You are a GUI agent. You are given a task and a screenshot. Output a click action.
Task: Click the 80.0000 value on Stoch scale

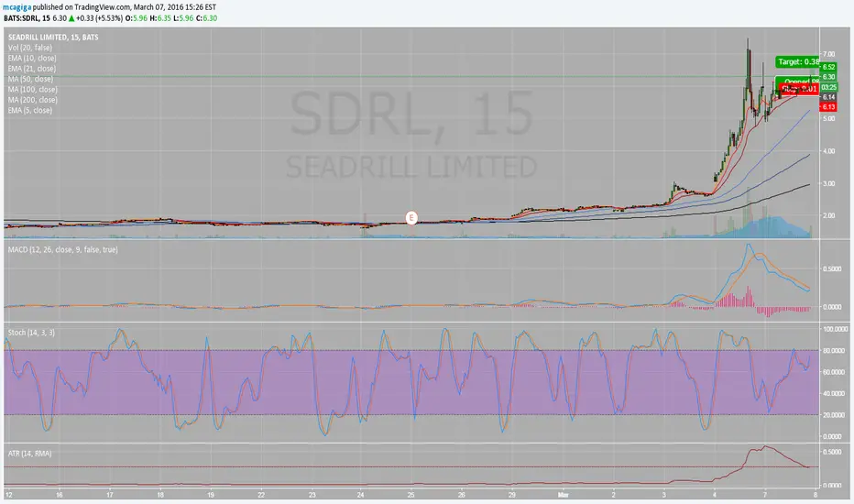(834, 350)
